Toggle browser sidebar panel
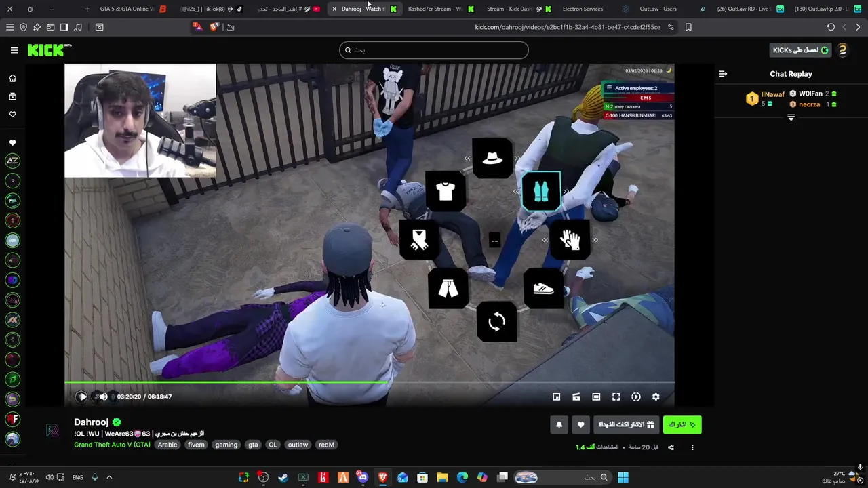The width and height of the screenshot is (868, 488). (64, 27)
